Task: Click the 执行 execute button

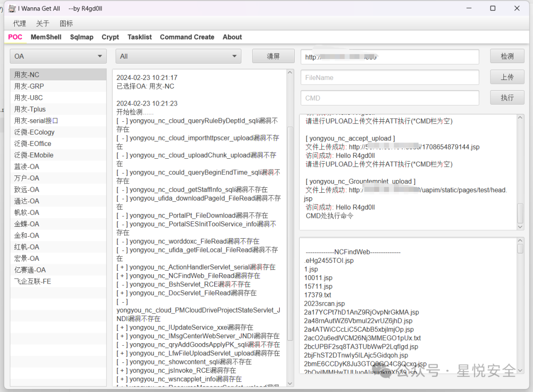Action: coord(507,98)
